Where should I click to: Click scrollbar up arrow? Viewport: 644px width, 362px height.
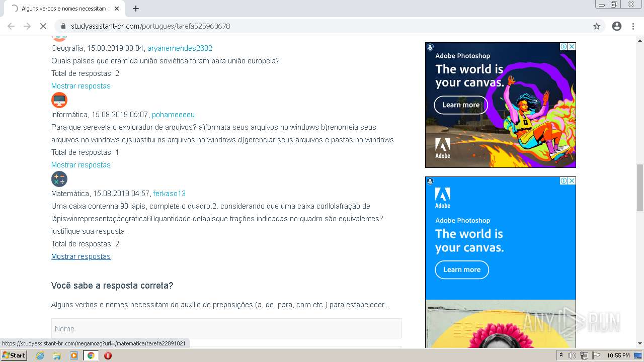pyautogui.click(x=640, y=40)
